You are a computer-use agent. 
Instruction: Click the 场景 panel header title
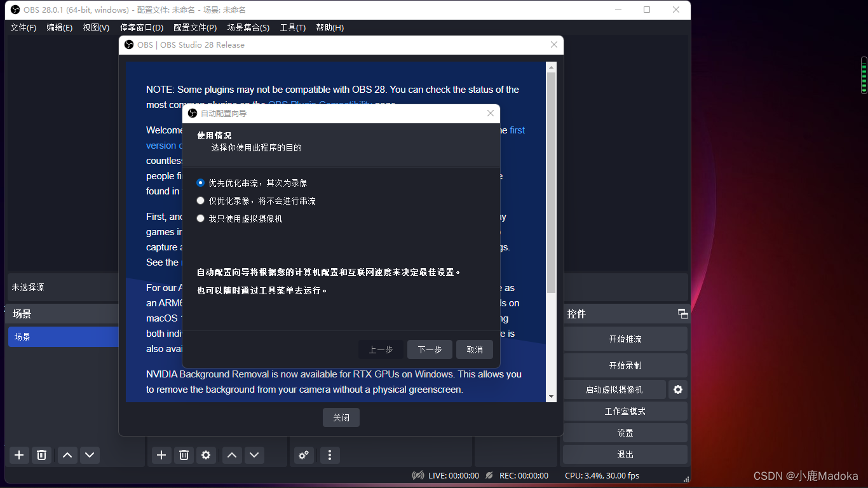click(22, 314)
